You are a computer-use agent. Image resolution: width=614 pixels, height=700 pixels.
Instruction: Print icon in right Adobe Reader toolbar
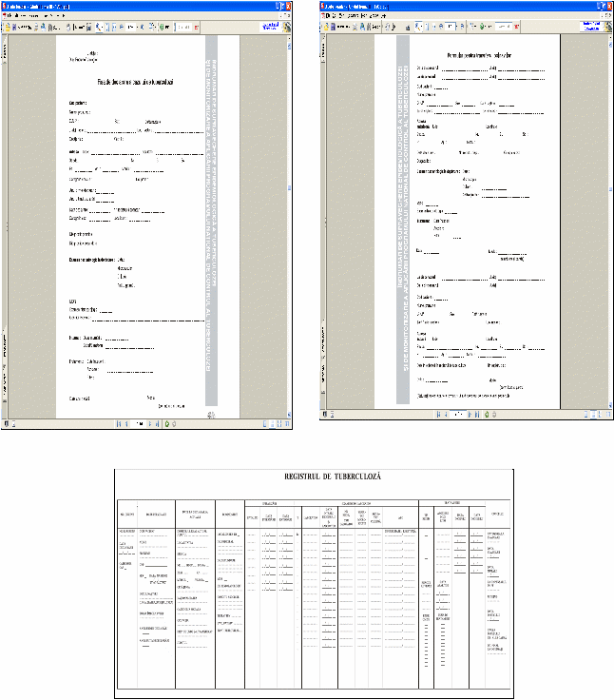[x=355, y=27]
